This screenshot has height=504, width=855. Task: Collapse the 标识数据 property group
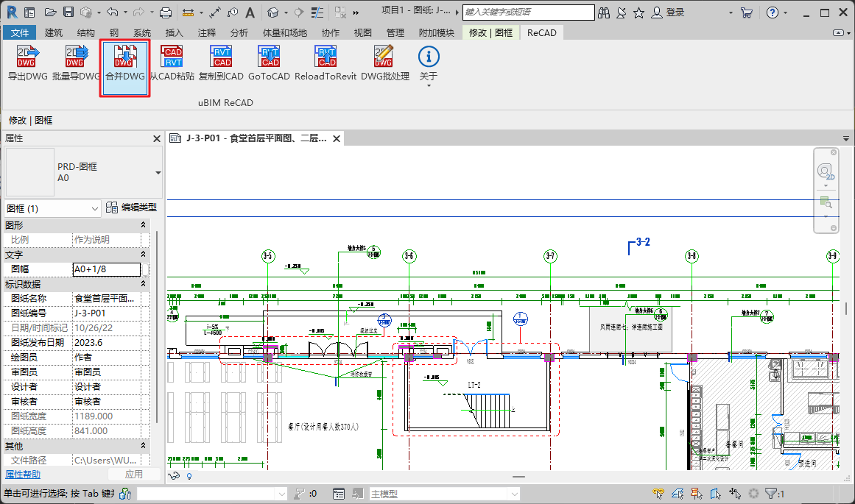click(144, 284)
